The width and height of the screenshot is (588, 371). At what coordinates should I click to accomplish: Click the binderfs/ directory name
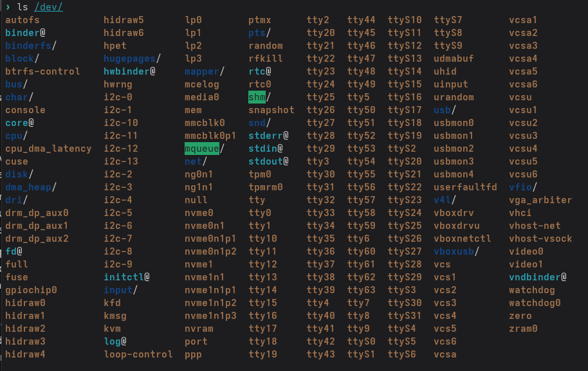(x=31, y=46)
